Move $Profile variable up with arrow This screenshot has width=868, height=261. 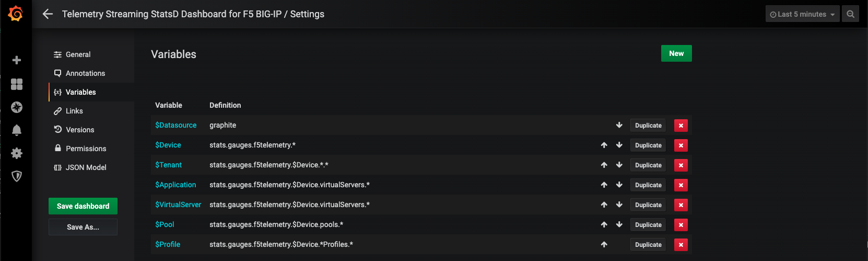pos(604,244)
